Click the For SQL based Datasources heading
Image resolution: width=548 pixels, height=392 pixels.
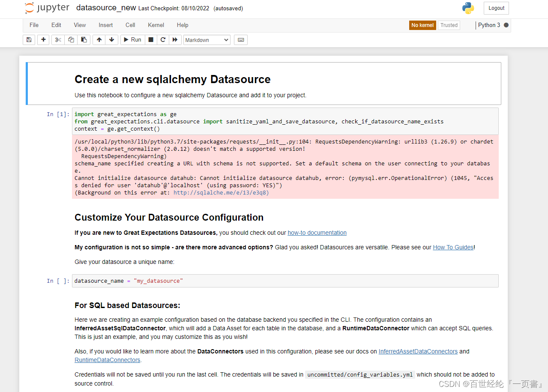(x=127, y=305)
